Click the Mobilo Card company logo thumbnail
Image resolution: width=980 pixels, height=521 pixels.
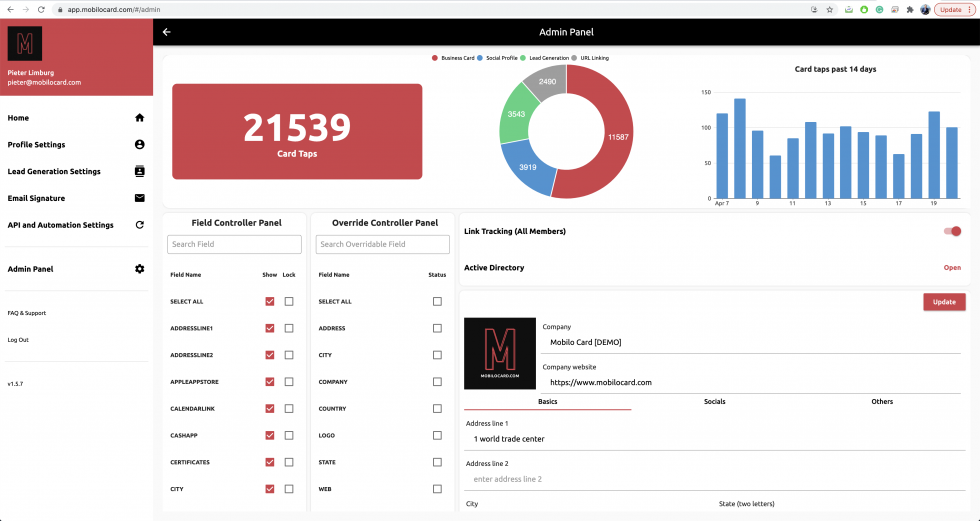(x=500, y=353)
